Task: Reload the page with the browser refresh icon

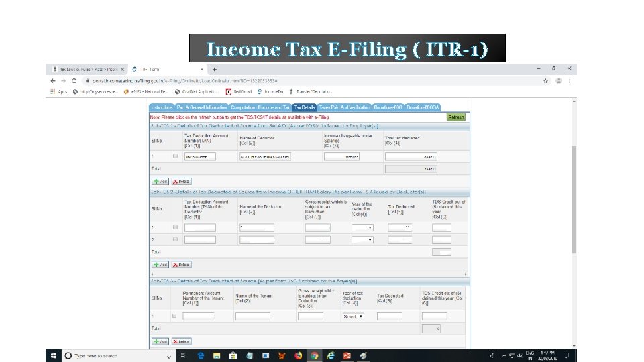Action: tap(74, 81)
